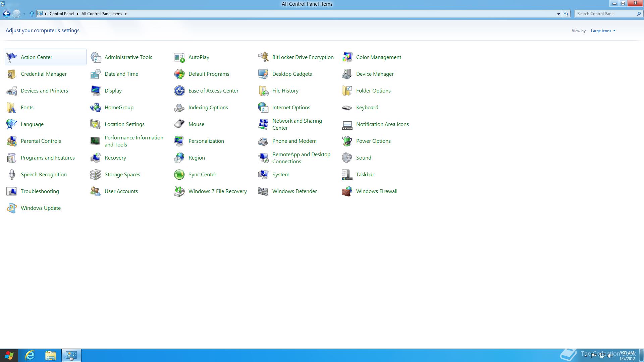Viewport: 644px width, 362px height.
Task: Open the Power Options battery icon
Action: pyautogui.click(x=347, y=141)
